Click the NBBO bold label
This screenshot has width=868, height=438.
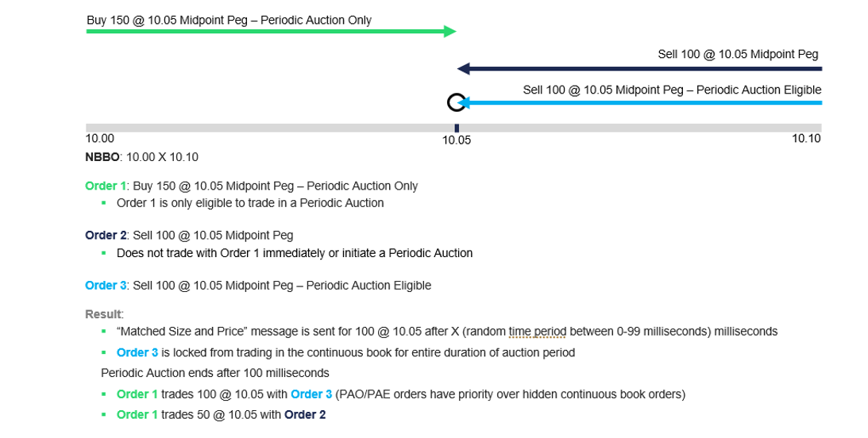(102, 157)
